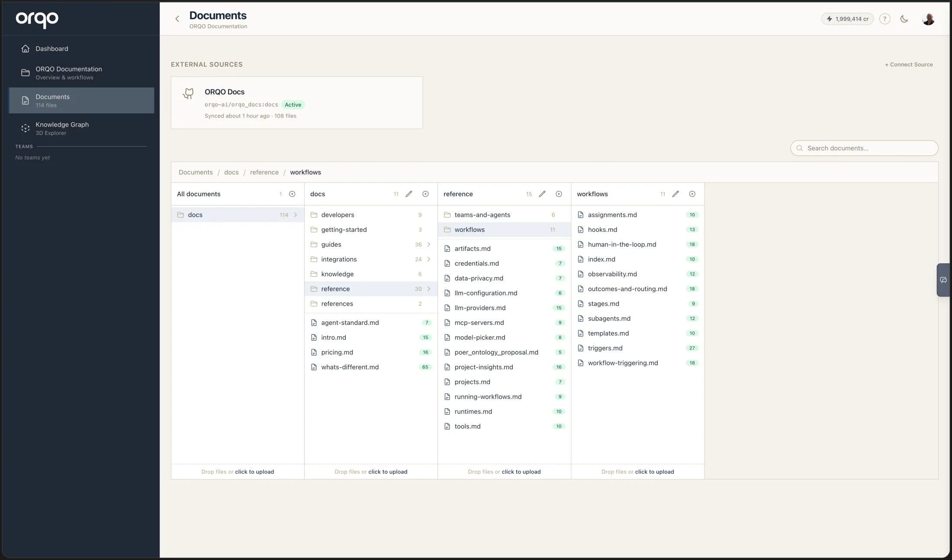This screenshot has width=952, height=560.
Task: Expand the integrations folder chevron
Action: point(429,259)
